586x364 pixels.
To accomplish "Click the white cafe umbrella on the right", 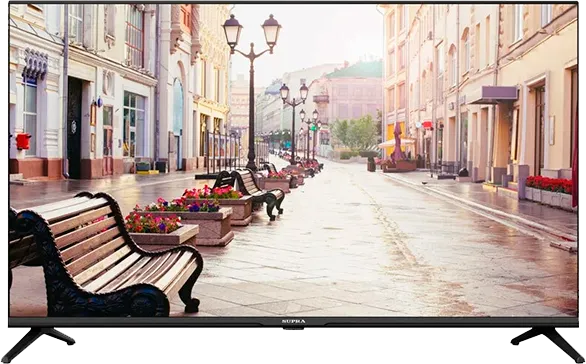I will 396,143.
